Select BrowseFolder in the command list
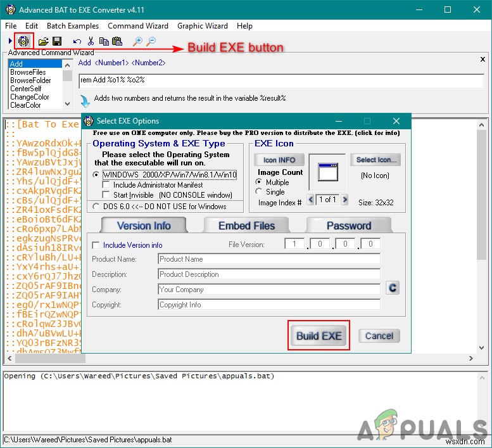Screen dimensions: 492x448 (x=35, y=80)
